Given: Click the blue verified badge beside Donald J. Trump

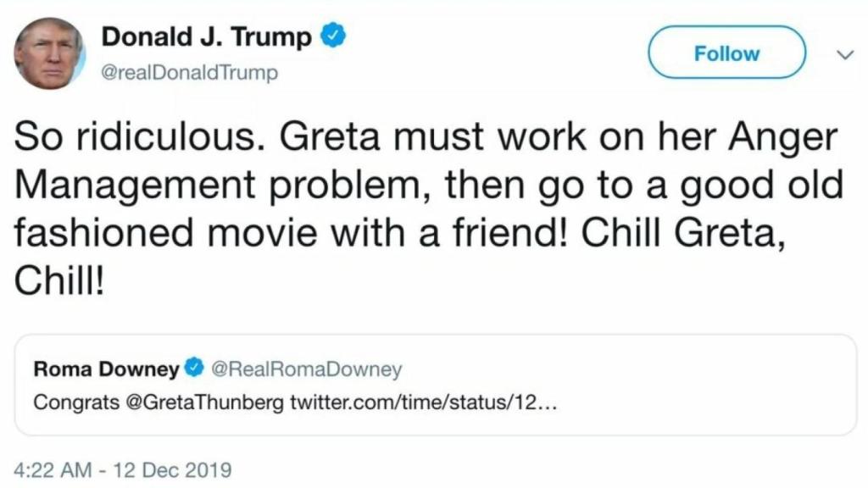Looking at the screenshot, I should tap(334, 36).
